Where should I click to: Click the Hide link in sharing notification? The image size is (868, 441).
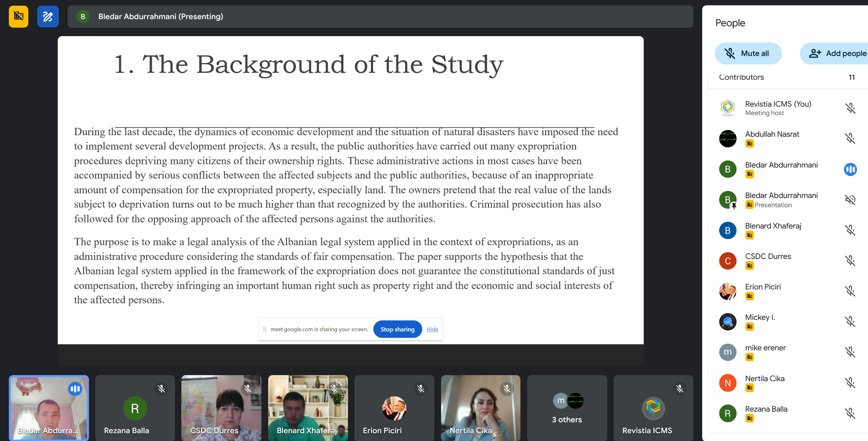[432, 329]
